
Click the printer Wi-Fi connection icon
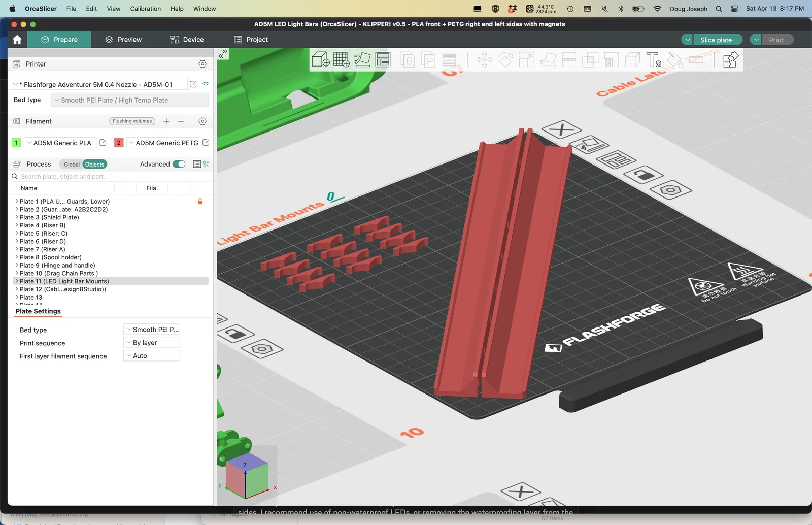206,84
